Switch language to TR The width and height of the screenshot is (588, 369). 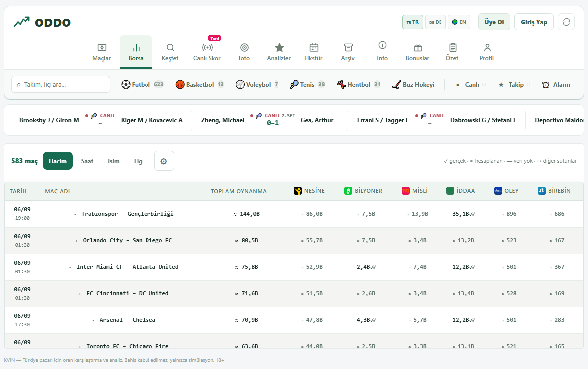[413, 22]
